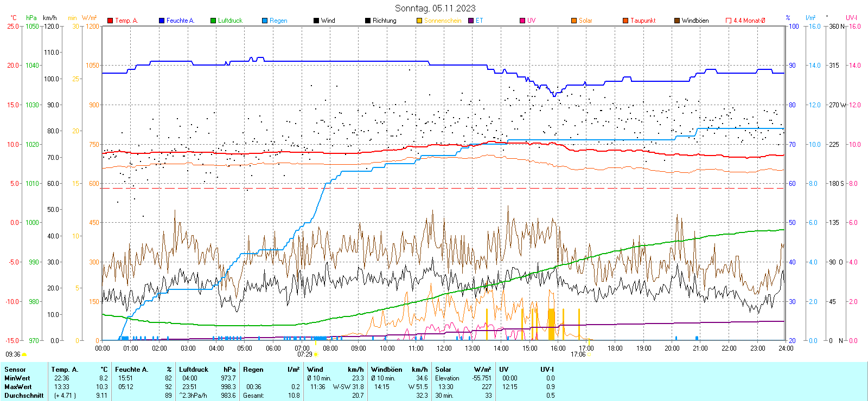Click the orange Solar legend square
This screenshot has height=401, width=868.
(574, 21)
